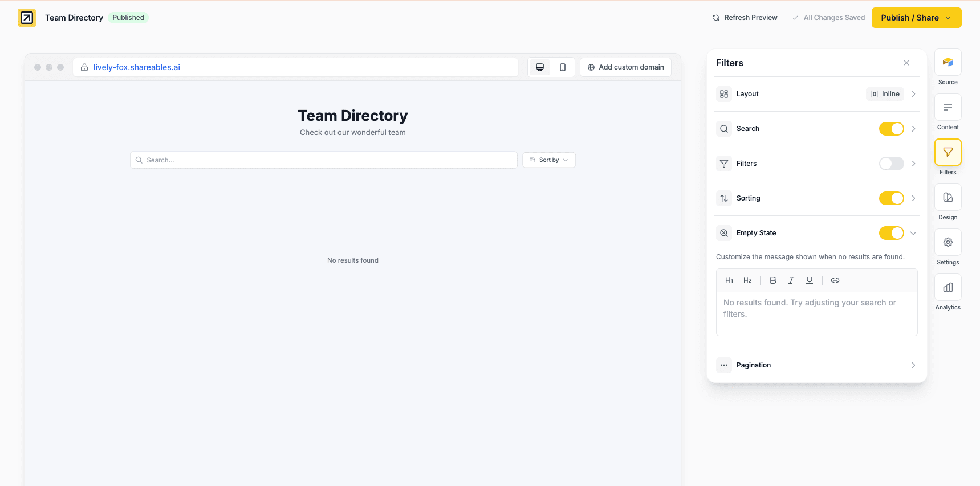Apply H1 heading in editor toolbar
The width and height of the screenshot is (980, 486).
(729, 280)
